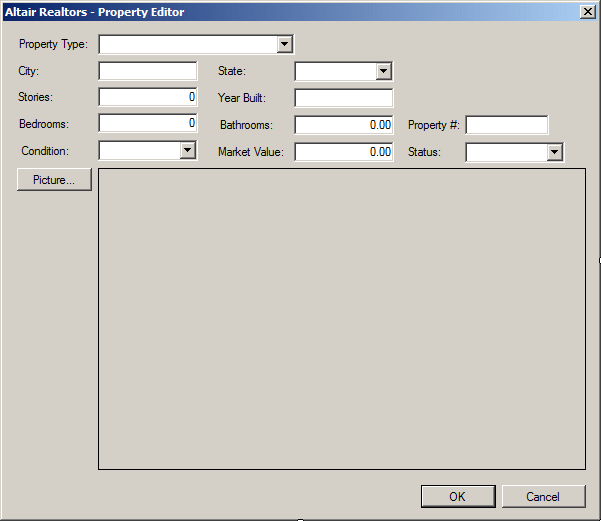Viewport: 601px width, 521px height.
Task: Click the Bedrooms label
Action: click(44, 124)
